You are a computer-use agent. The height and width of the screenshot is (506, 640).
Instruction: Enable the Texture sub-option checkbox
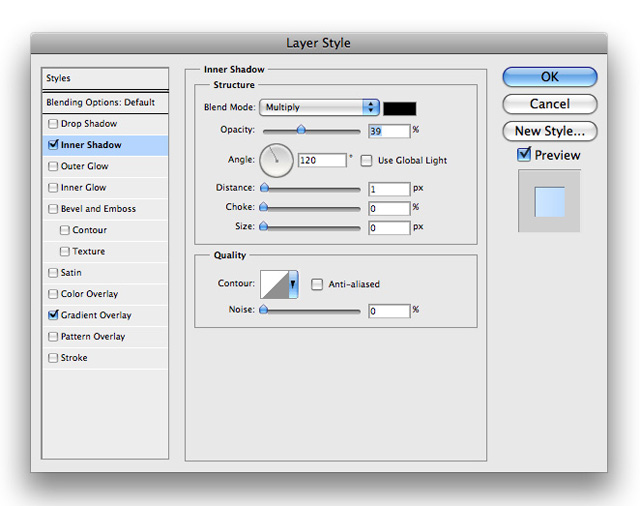tap(64, 251)
